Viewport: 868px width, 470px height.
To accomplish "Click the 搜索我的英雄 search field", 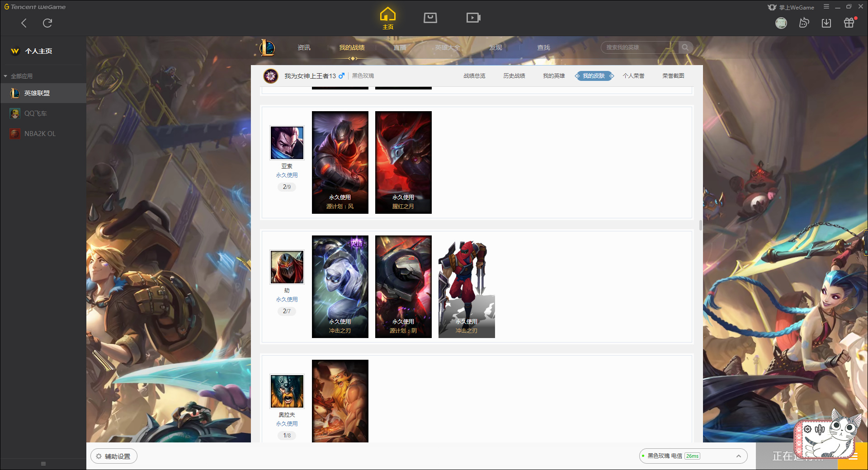I will coord(640,47).
